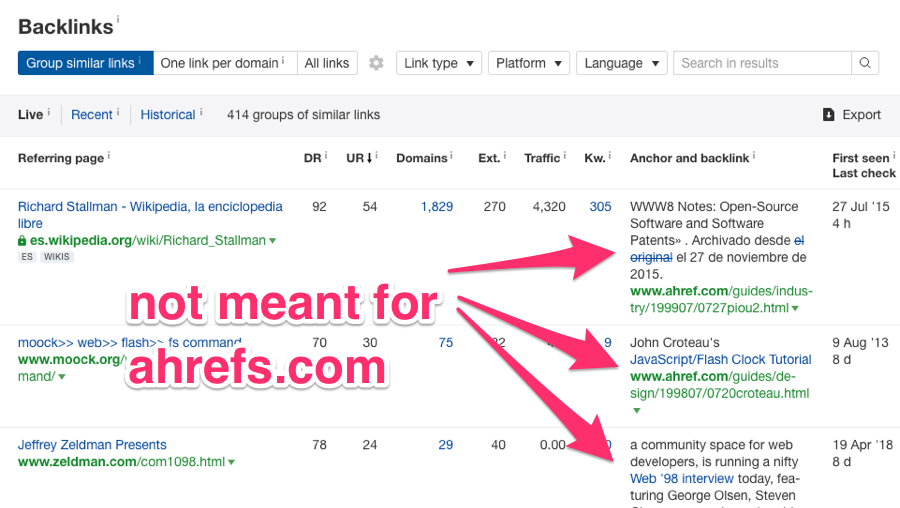Image resolution: width=900 pixels, height=508 pixels.
Task: Expand the es.wikipedia.org URL caret
Action: [x=273, y=241]
